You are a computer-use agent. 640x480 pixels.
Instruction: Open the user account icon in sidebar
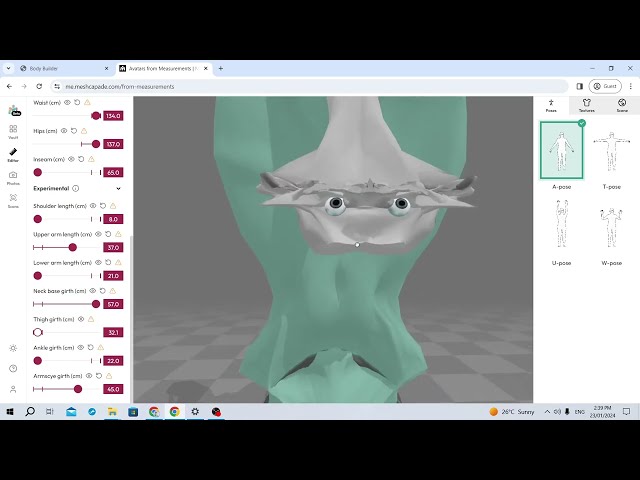point(13,389)
